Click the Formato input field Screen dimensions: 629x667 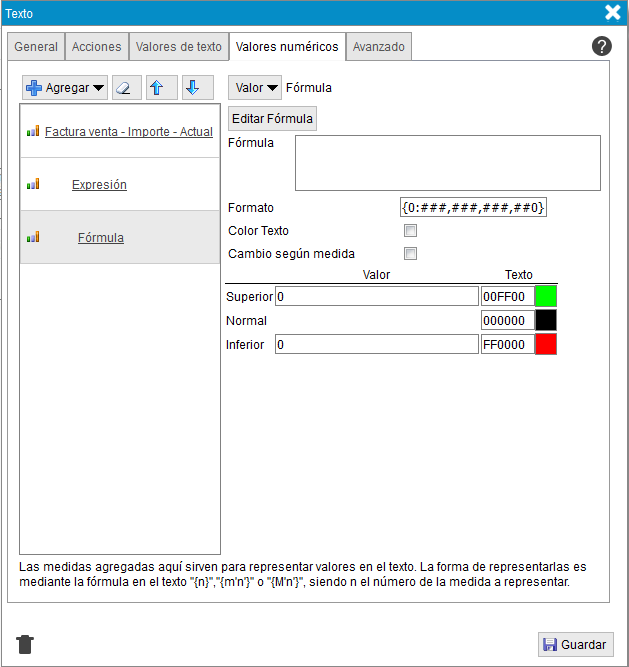pyautogui.click(x=473, y=208)
